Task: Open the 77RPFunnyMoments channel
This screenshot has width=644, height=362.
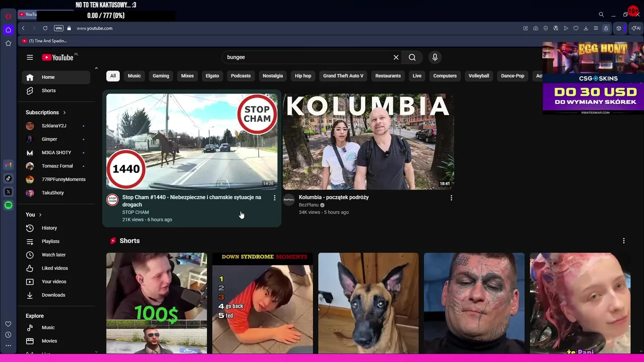Action: [56, 179]
